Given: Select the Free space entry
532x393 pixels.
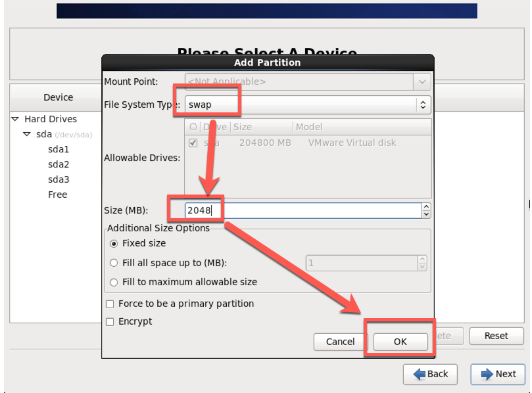Looking at the screenshot, I should (57, 195).
